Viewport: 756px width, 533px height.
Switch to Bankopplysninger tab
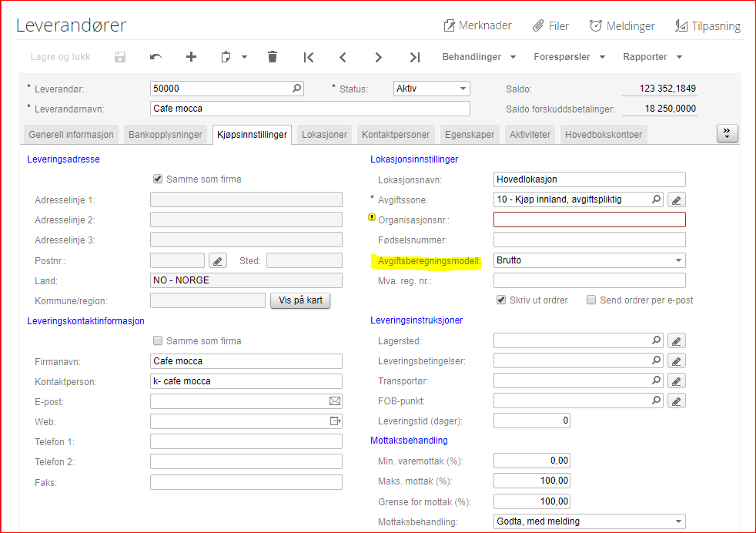coord(165,134)
